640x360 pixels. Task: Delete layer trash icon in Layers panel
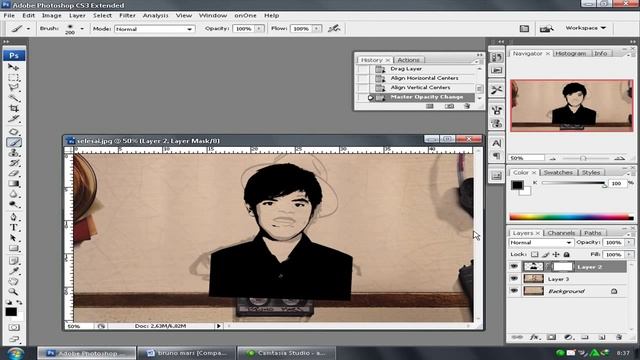pos(619,337)
